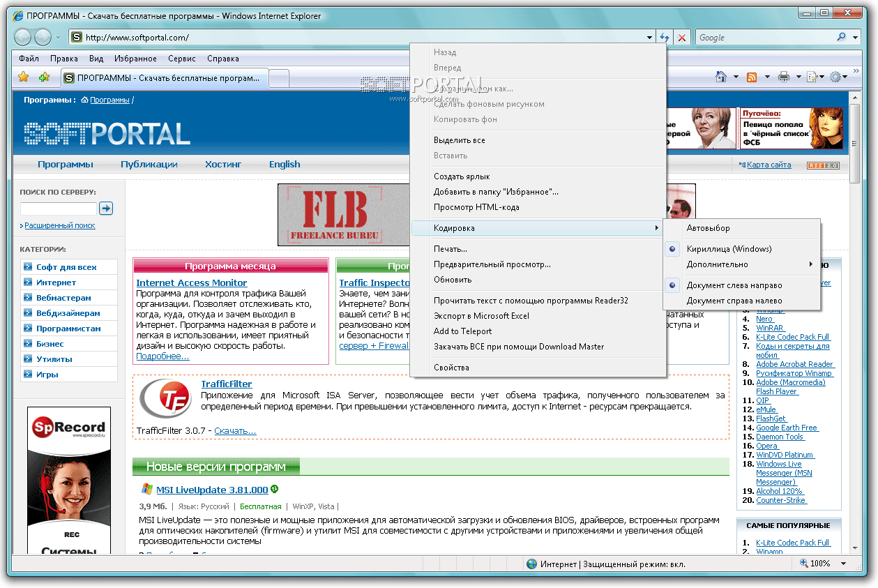The width and height of the screenshot is (878, 588).
Task: Select the ПРОГРАММЫ browser tab
Action: (165, 78)
